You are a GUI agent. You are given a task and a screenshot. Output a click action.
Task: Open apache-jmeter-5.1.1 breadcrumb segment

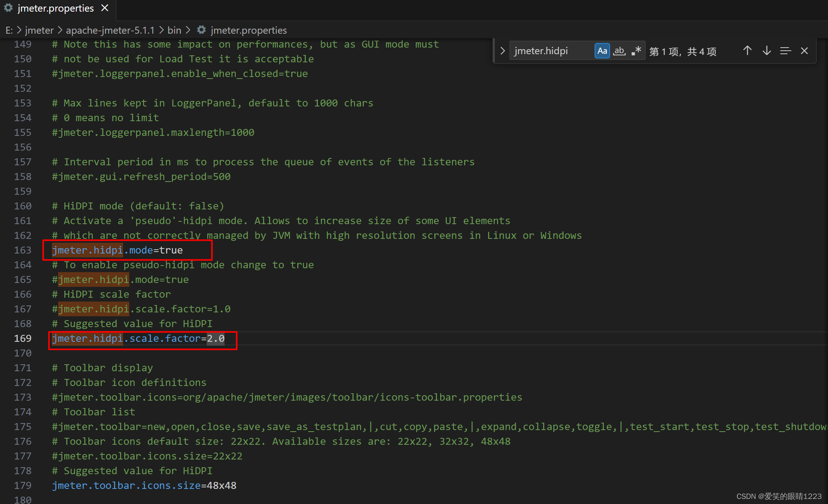(110, 30)
